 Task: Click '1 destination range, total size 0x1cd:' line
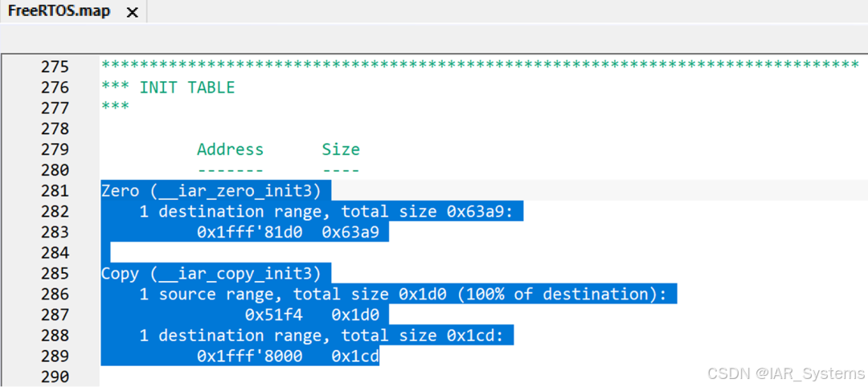[321, 336]
